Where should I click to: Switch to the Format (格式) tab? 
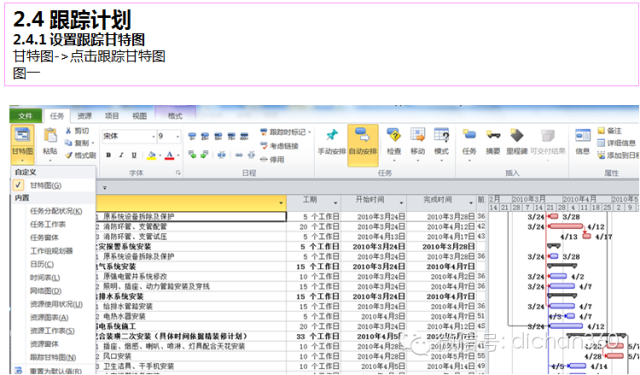click(175, 116)
